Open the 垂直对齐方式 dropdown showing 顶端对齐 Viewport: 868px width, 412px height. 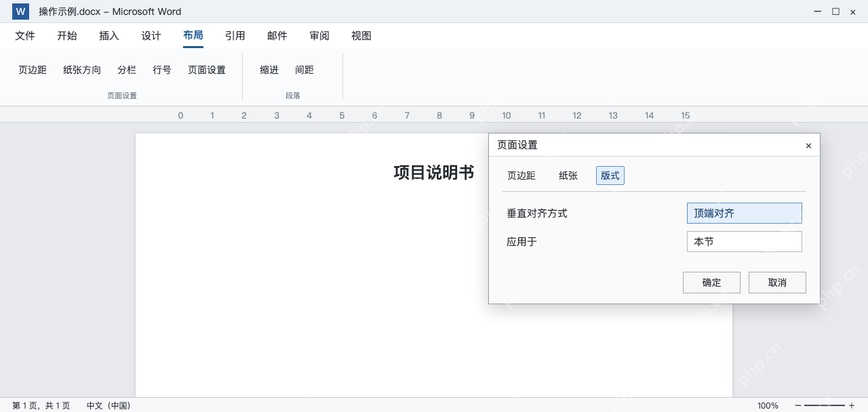click(745, 213)
